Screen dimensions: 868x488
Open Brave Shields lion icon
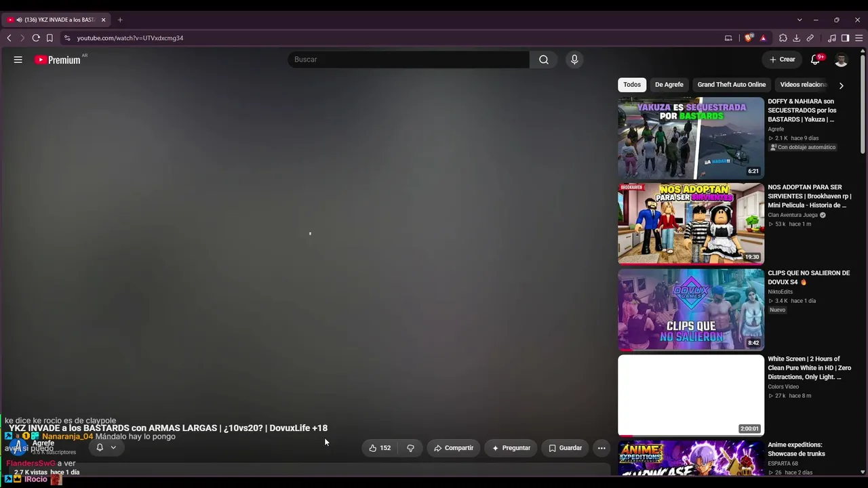tap(748, 38)
